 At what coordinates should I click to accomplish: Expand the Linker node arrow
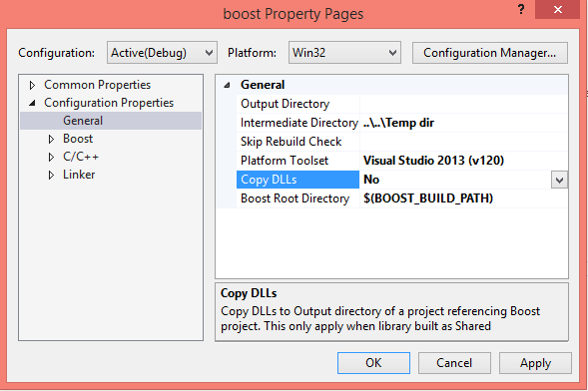(x=51, y=175)
